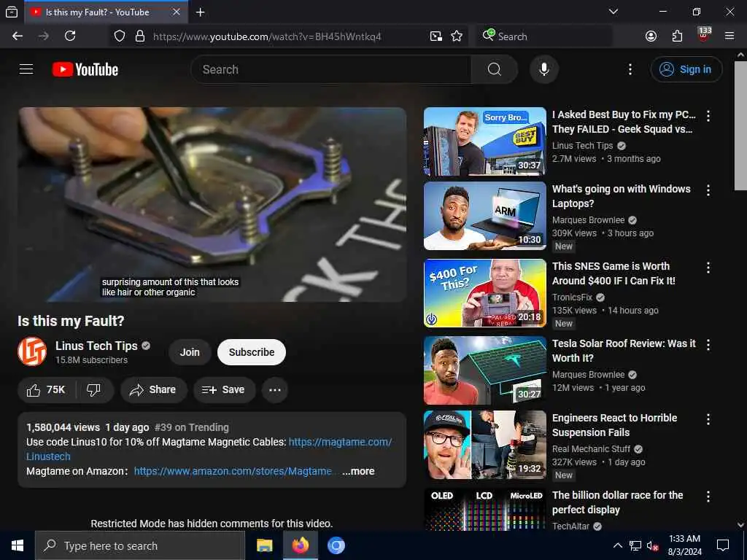Viewport: 747px width, 560px height.
Task: Reload the current page
Action: click(70, 36)
